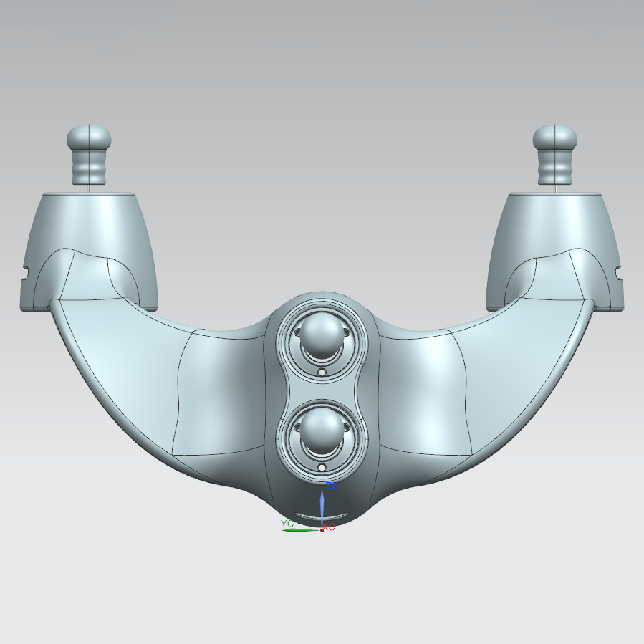Select the pointed left wing tip

(53, 304)
